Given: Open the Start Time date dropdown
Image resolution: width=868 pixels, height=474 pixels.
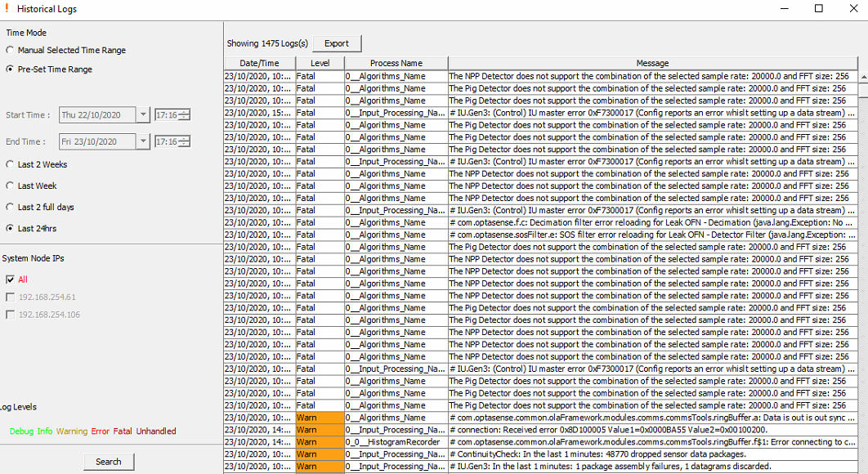Looking at the screenshot, I should tap(144, 115).
